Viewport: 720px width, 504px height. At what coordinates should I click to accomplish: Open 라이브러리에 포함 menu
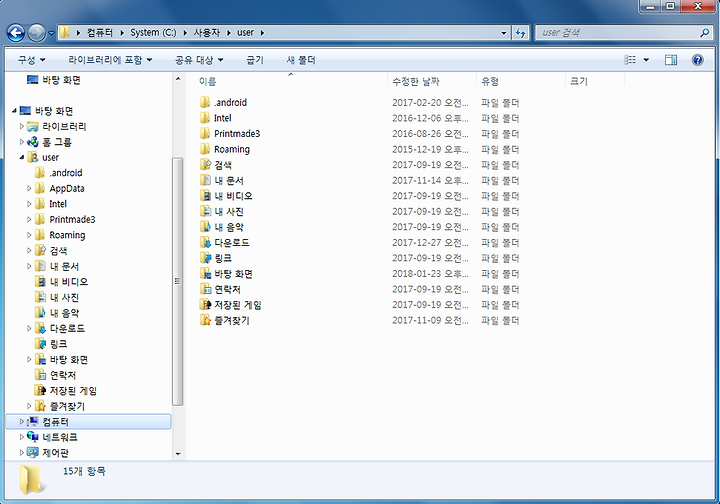click(110, 60)
